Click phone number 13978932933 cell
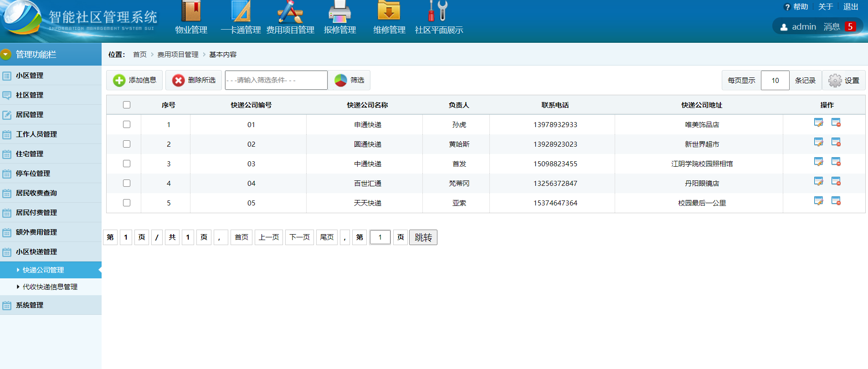868x369 pixels. pos(555,125)
